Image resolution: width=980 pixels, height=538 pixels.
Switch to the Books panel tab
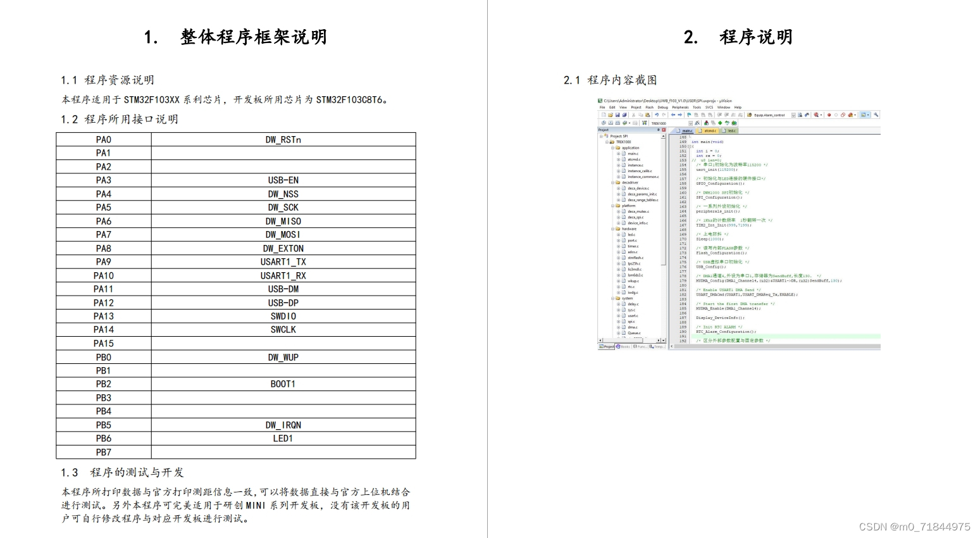click(x=623, y=346)
